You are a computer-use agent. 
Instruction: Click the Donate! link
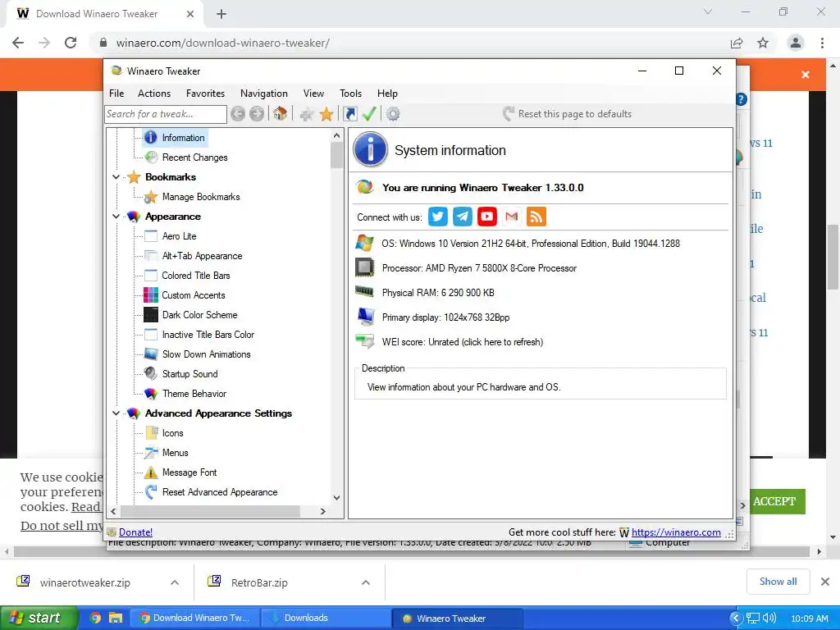135,532
